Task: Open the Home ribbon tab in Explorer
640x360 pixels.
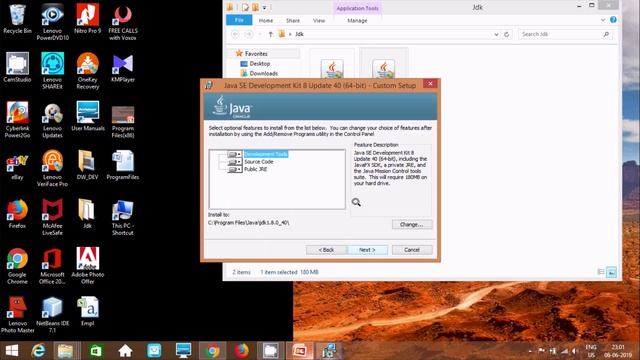Action: click(x=266, y=20)
